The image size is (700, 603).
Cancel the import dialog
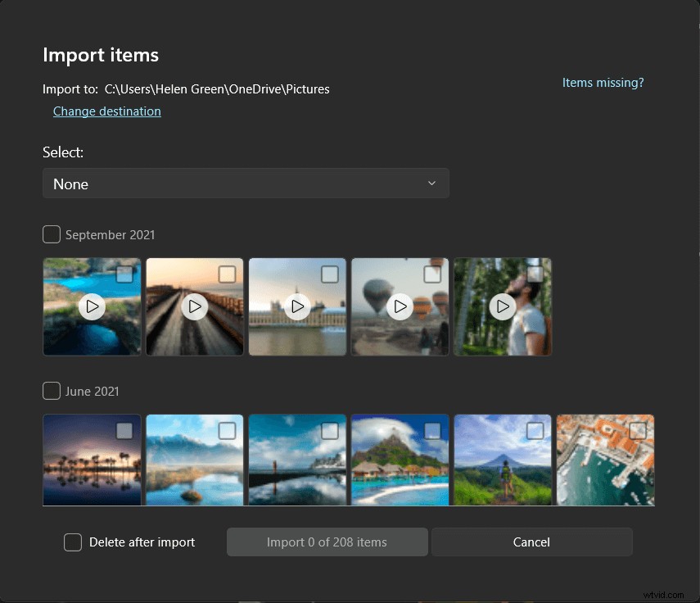(x=531, y=542)
